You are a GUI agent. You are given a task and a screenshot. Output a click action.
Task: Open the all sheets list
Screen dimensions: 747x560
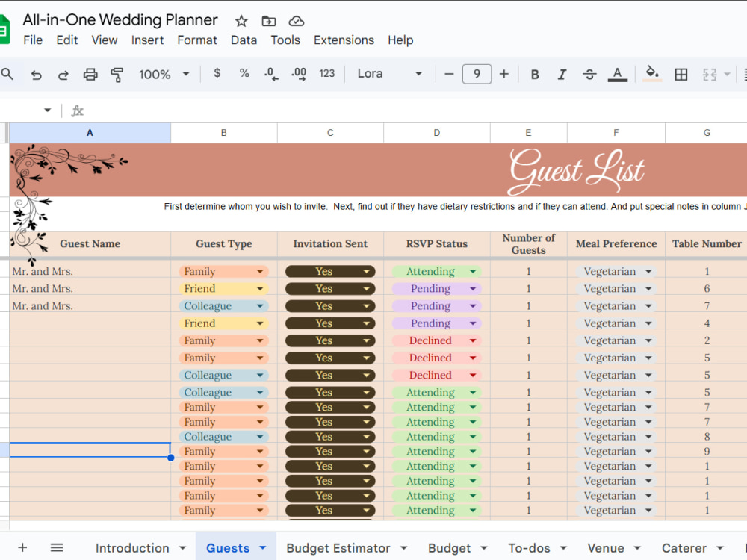(57, 547)
